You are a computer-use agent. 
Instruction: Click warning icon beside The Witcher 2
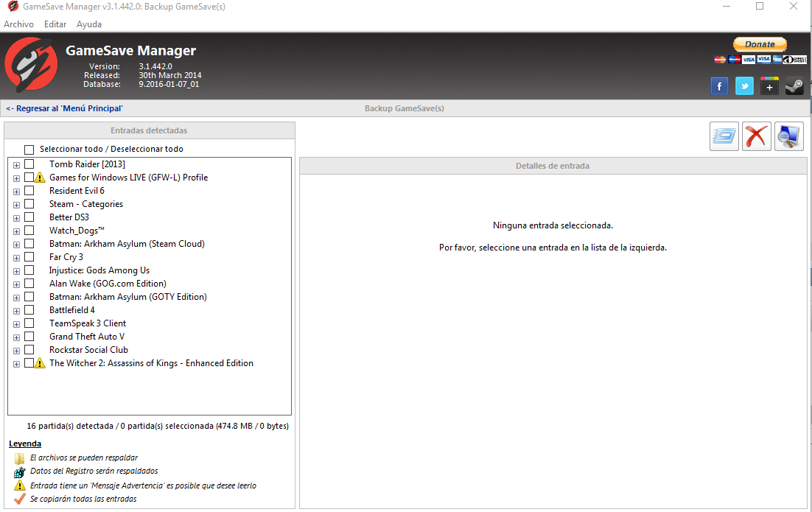[x=40, y=363]
